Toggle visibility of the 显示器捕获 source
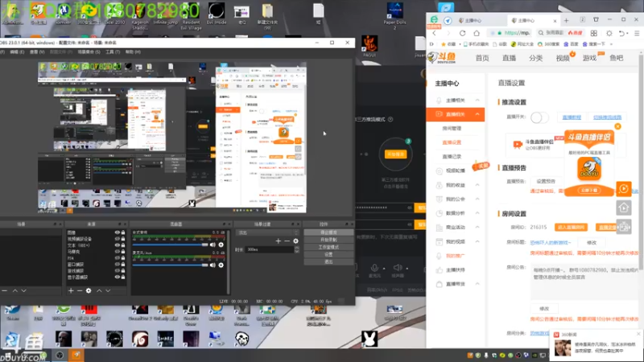The height and width of the screenshot is (362, 644). [x=117, y=277]
